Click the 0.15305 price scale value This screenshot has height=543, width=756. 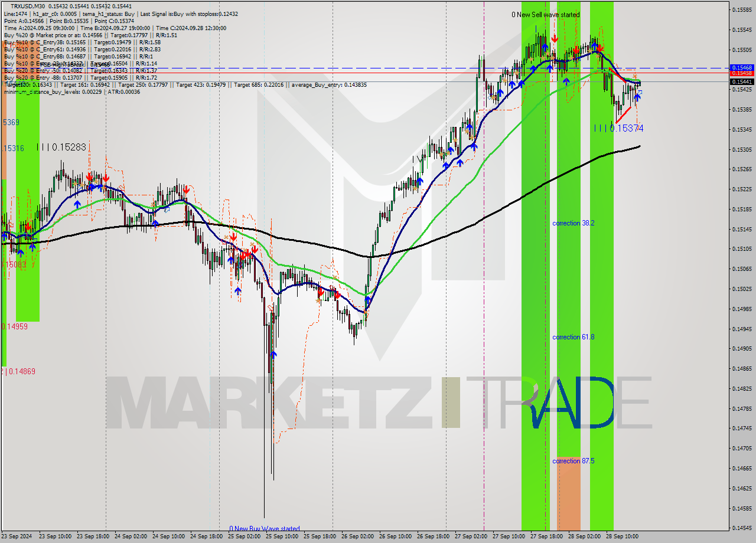click(742, 149)
